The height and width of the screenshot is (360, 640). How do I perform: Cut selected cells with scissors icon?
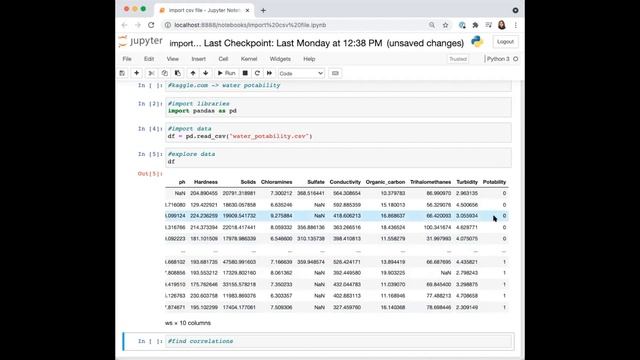(151, 73)
